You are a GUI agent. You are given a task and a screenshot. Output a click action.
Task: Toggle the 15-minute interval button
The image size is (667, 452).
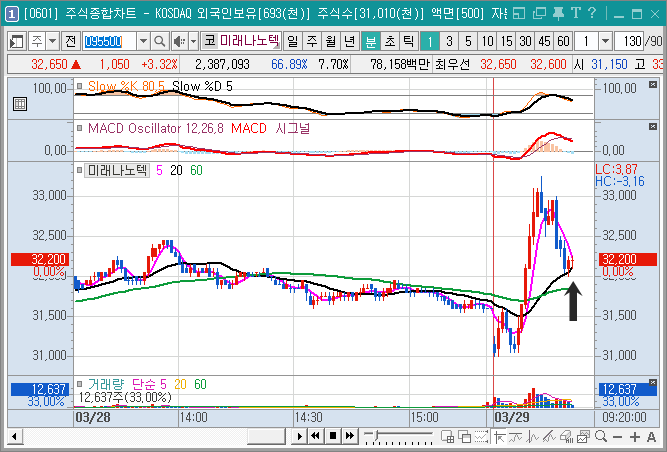pyautogui.click(x=506, y=41)
